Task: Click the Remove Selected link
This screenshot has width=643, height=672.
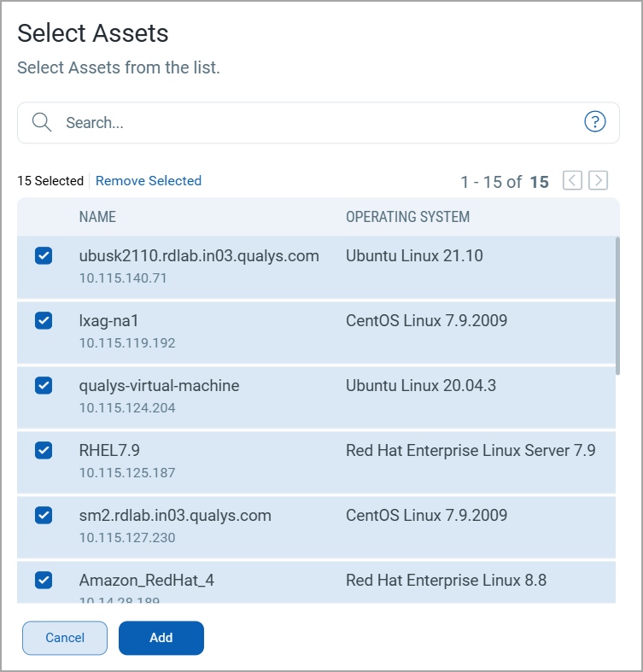Action: 149,181
